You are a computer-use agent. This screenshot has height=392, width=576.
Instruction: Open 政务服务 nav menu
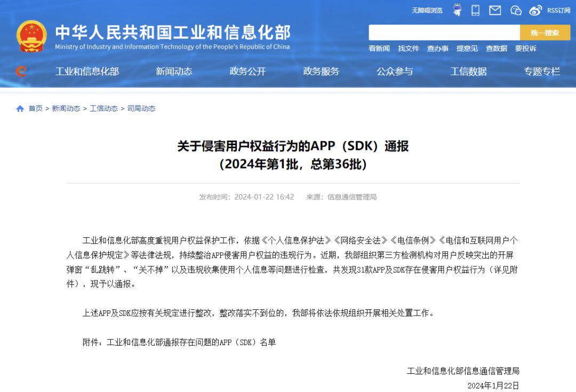click(x=321, y=71)
